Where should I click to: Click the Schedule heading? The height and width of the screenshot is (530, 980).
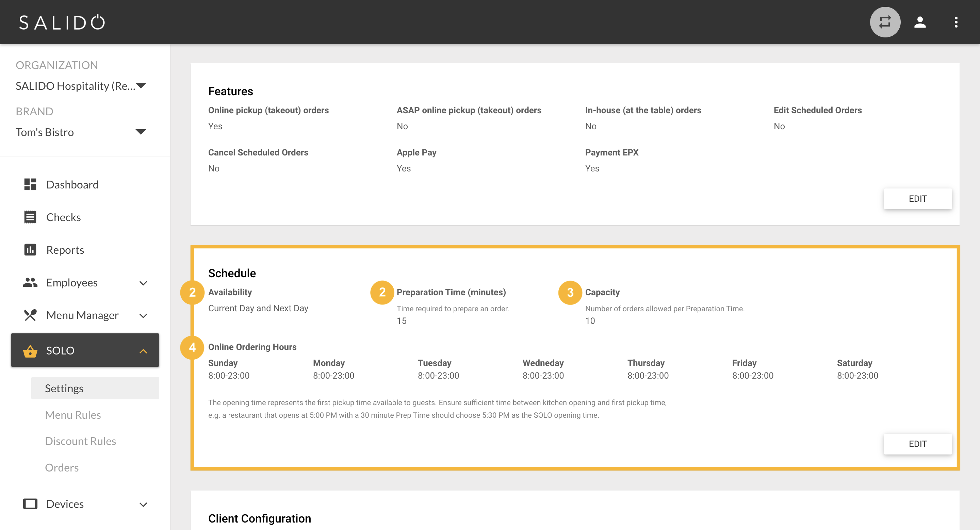coord(232,273)
